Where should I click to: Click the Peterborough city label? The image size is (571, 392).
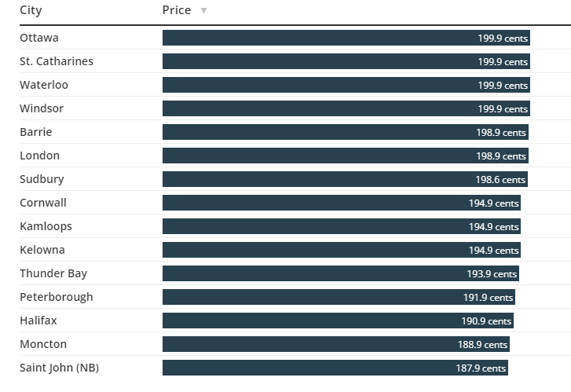tap(57, 297)
